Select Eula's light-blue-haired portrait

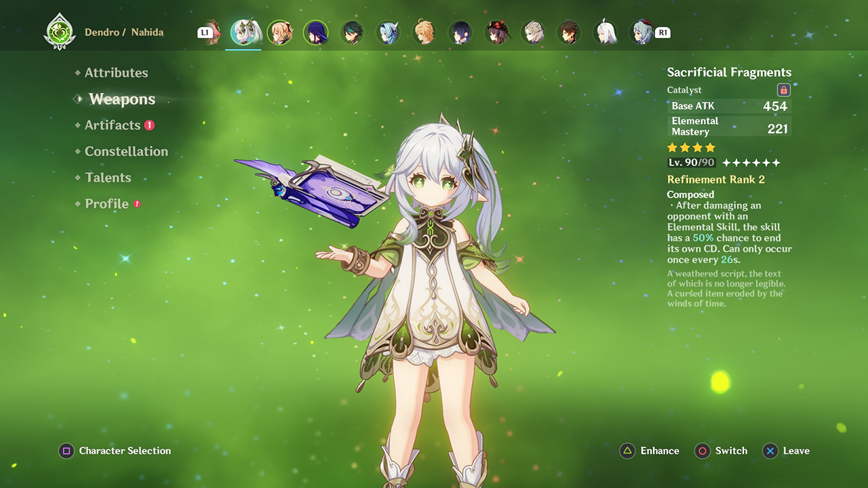(x=389, y=33)
